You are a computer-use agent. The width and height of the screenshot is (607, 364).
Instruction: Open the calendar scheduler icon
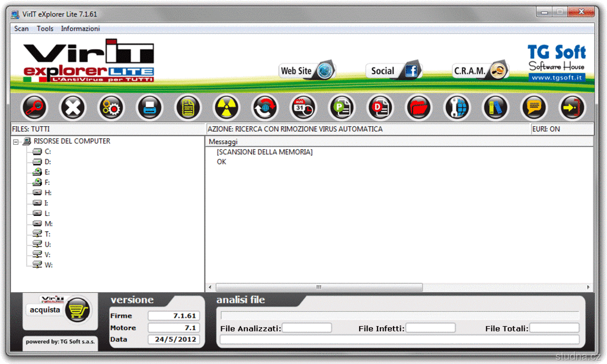click(303, 108)
